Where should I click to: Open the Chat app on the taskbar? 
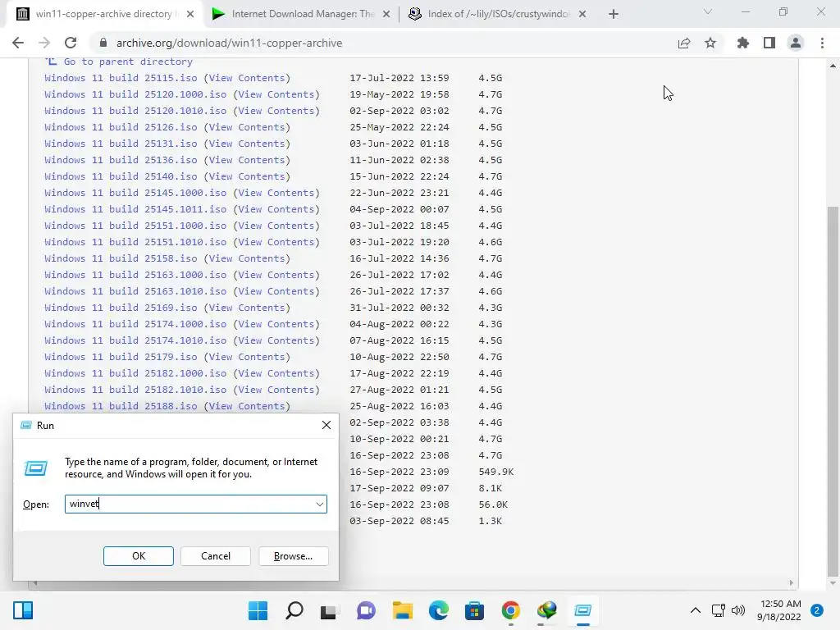(x=366, y=610)
